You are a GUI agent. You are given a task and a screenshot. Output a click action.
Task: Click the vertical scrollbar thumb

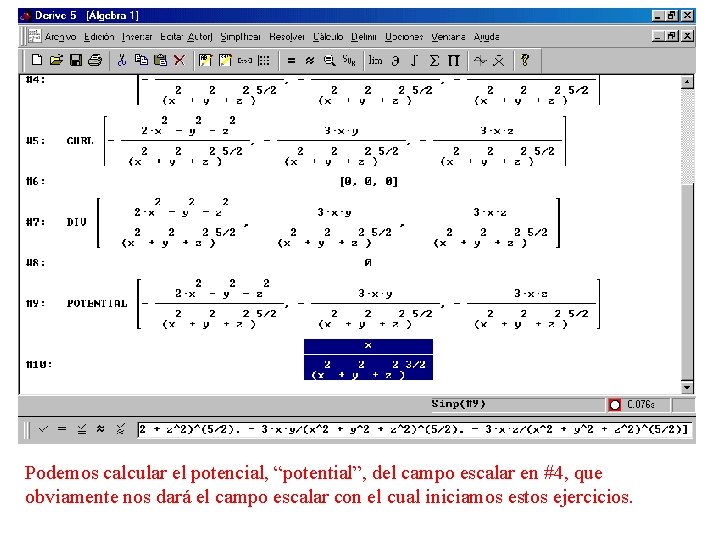[687, 282]
